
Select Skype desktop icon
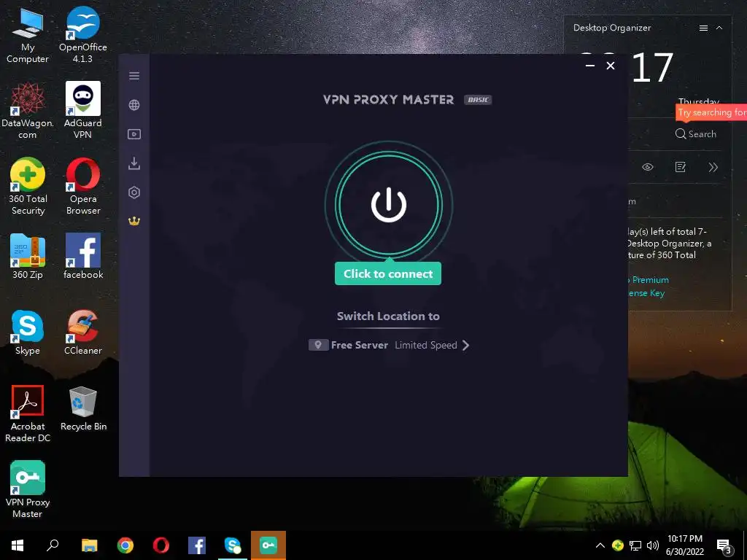28,332
